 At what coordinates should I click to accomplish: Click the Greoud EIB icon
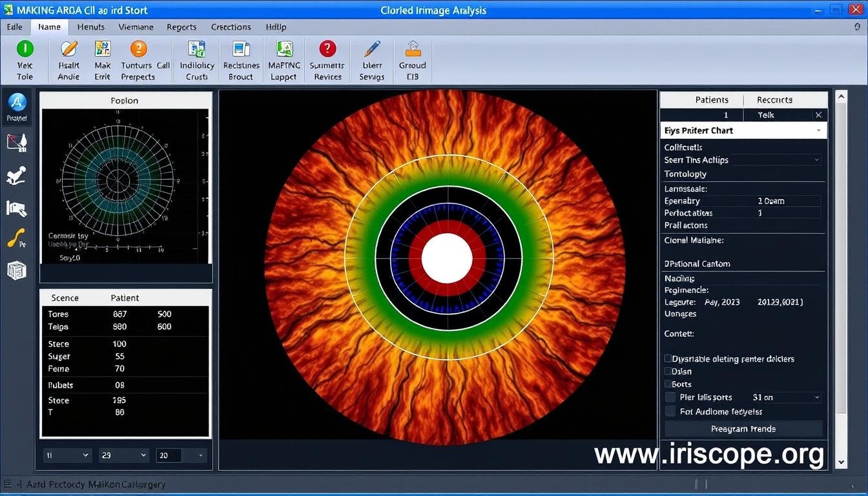(x=412, y=59)
